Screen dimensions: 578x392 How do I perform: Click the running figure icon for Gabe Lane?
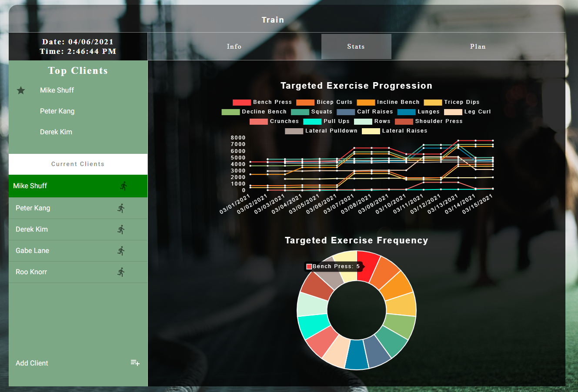[121, 251]
